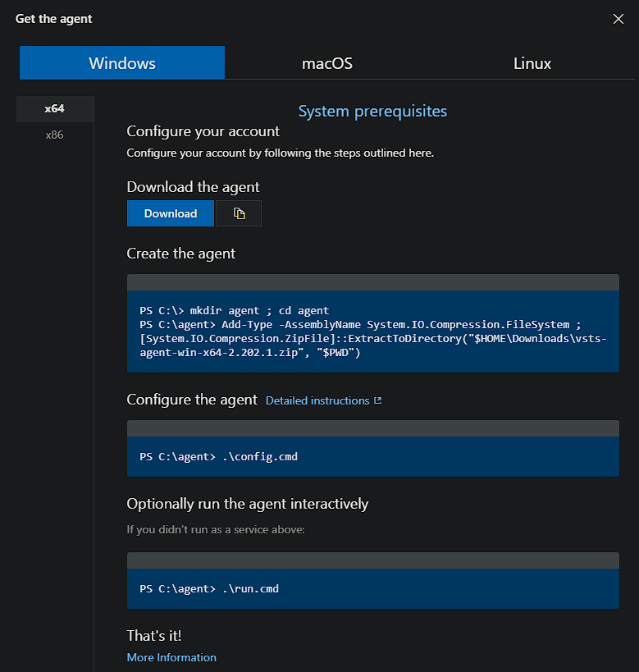The height and width of the screenshot is (672, 639).
Task: Copy the agent download URL to clipboard
Action: (239, 213)
